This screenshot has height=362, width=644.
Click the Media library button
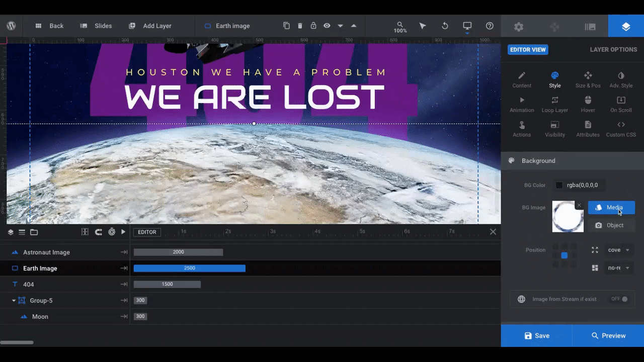tap(611, 208)
